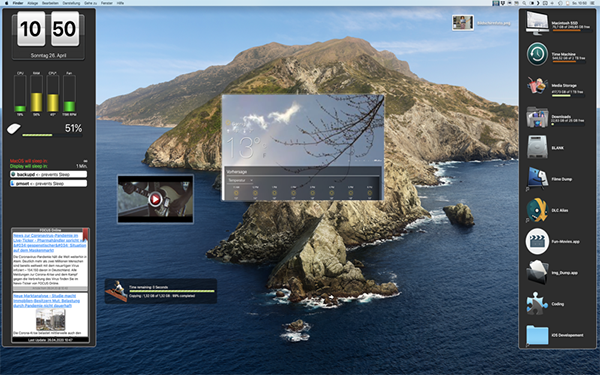The width and height of the screenshot is (600, 375).
Task: Click the copy progress bar at 99% completed
Action: [171, 291]
